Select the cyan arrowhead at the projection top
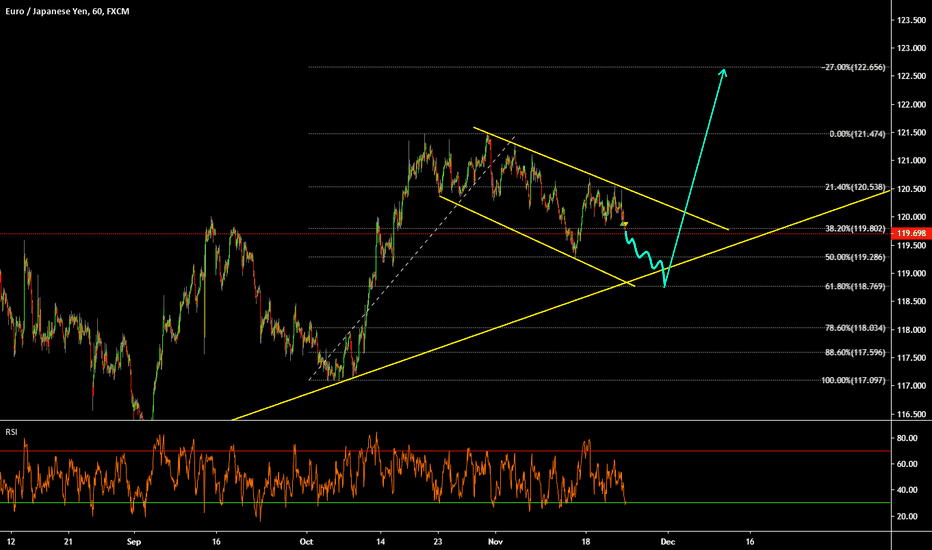The height and width of the screenshot is (550, 932). 723,71
